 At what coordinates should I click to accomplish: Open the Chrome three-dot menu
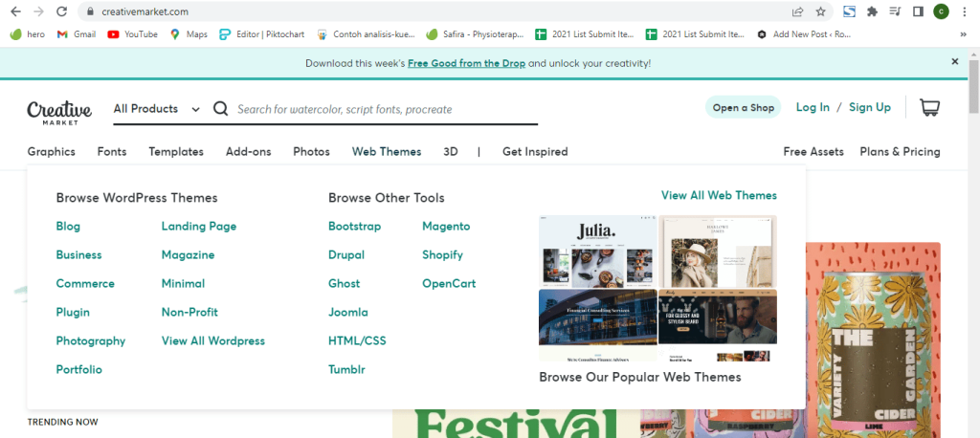coord(966,11)
